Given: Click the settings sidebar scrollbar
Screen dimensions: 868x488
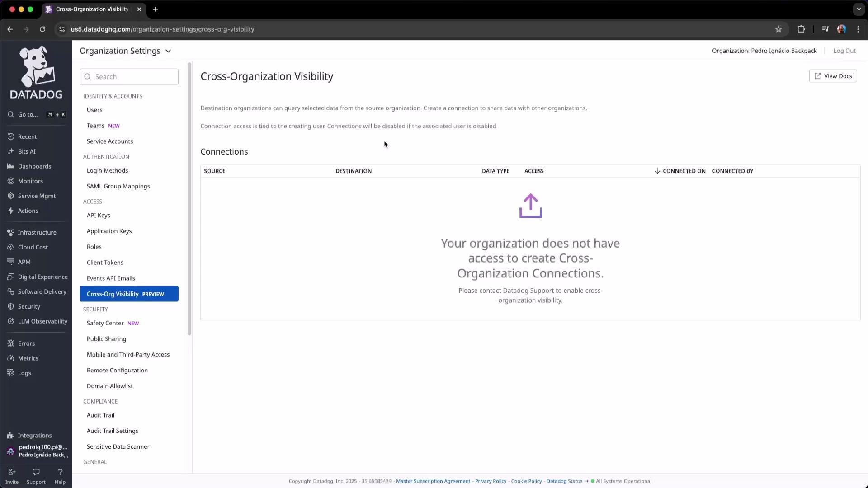Looking at the screenshot, I should tap(189, 199).
